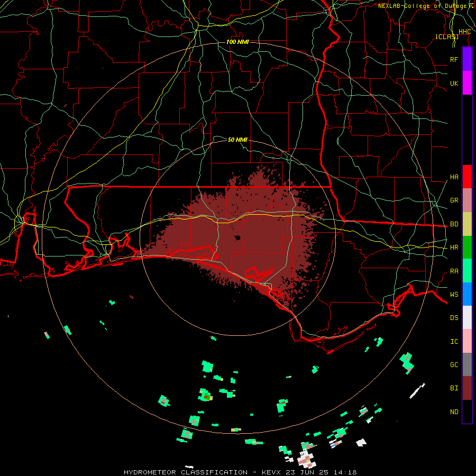
Task: Click the BI legend label
Action: (x=454, y=388)
